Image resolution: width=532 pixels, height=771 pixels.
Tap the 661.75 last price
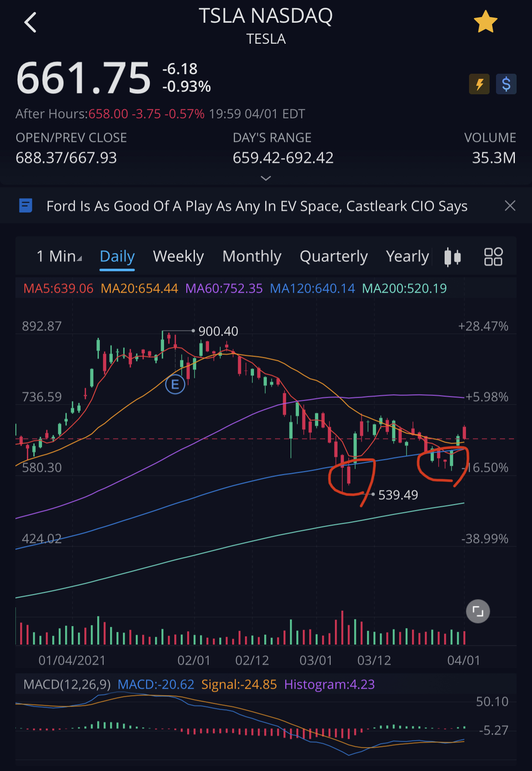pos(84,78)
